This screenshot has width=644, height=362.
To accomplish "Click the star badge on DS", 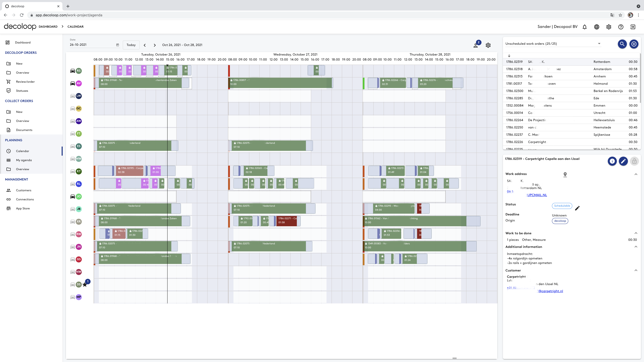I will (85, 285).
